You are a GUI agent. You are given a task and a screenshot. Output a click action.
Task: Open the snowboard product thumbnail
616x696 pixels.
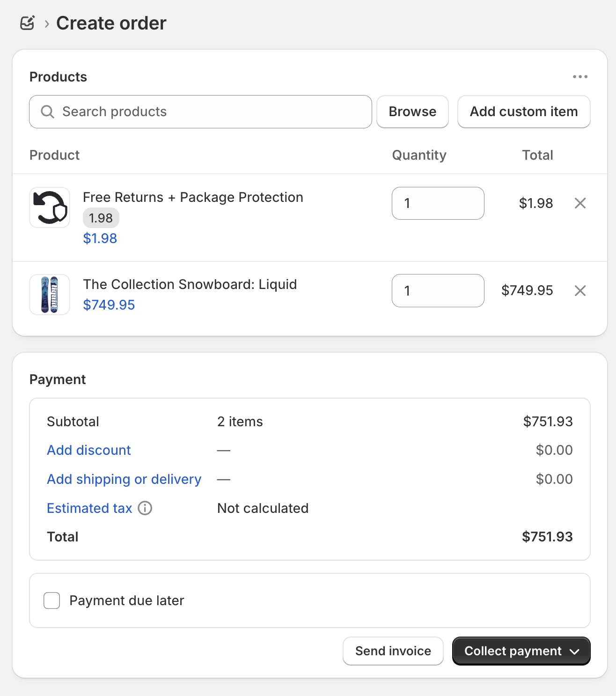click(x=50, y=295)
